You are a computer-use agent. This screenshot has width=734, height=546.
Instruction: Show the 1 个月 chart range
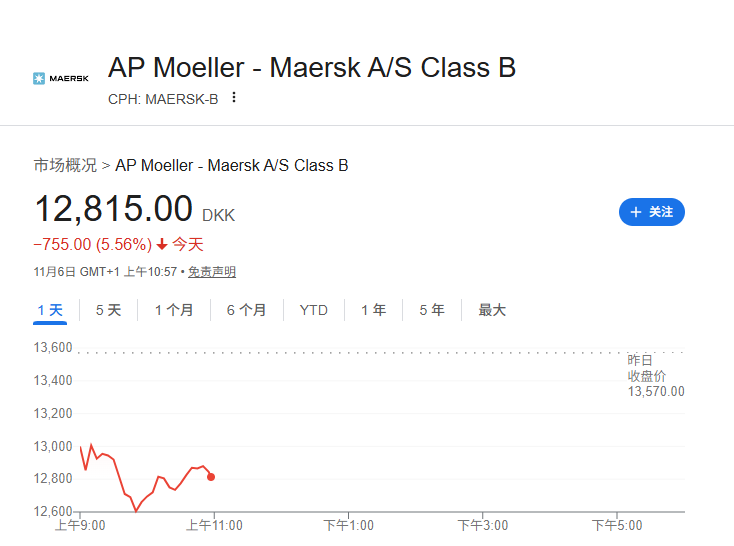[174, 310]
